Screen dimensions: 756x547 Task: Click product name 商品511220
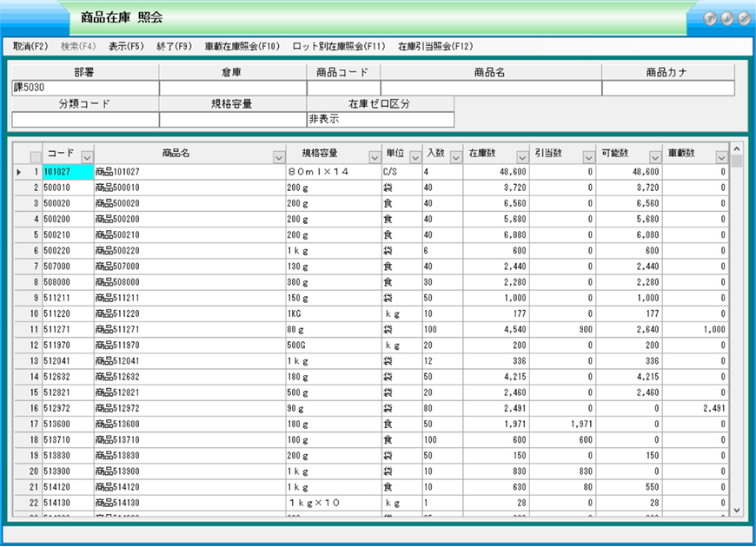[117, 313]
